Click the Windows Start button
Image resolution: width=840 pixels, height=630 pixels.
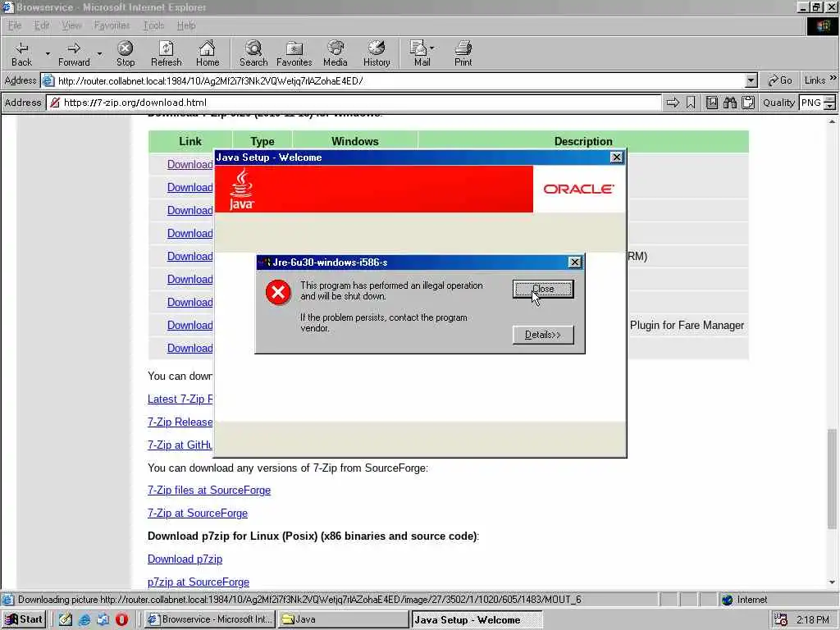coord(24,619)
